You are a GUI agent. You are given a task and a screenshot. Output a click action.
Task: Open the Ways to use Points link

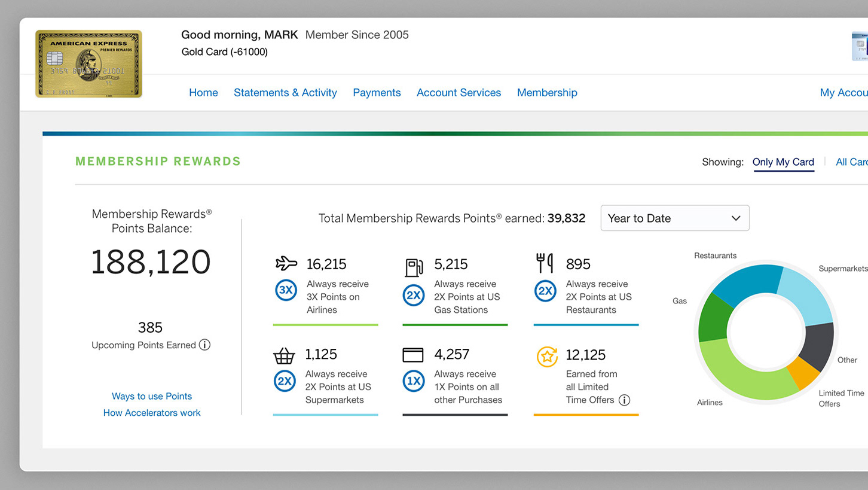(152, 396)
